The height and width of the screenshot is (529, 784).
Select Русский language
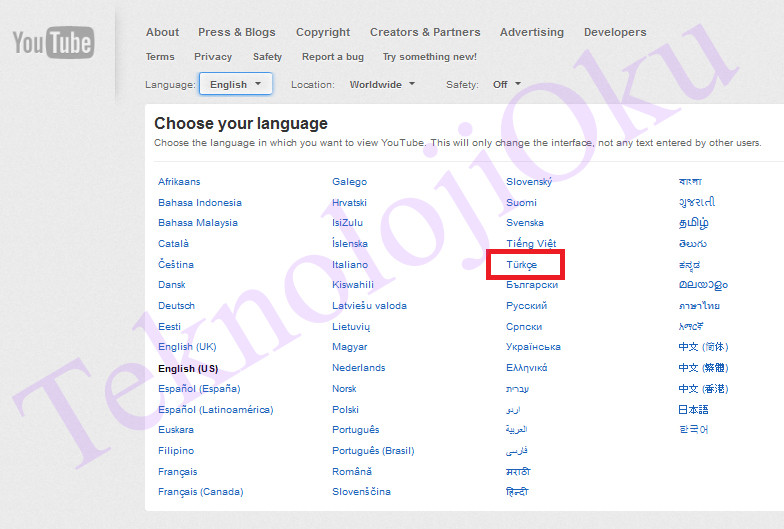click(x=526, y=306)
